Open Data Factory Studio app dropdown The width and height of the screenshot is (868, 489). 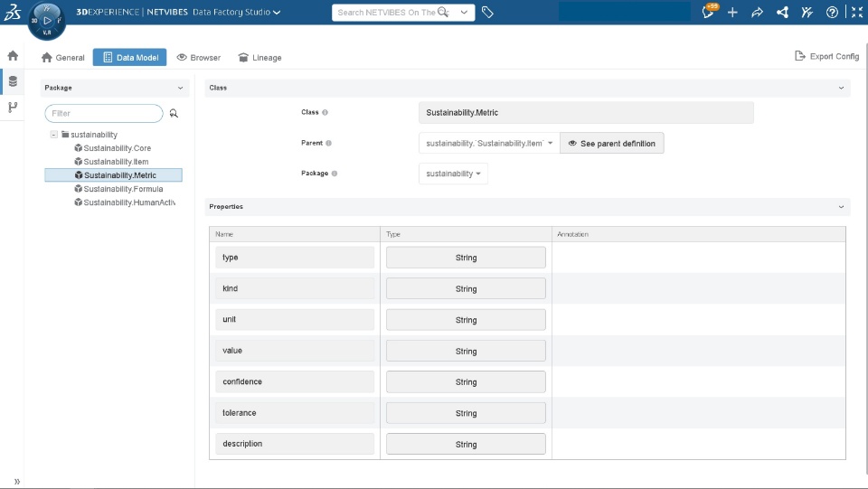coord(277,12)
